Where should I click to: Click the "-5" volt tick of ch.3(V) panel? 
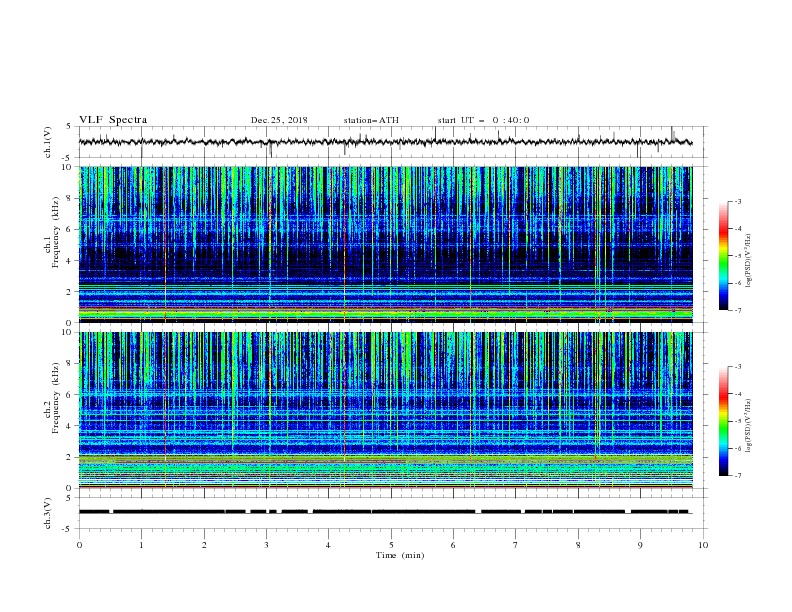pos(67,529)
